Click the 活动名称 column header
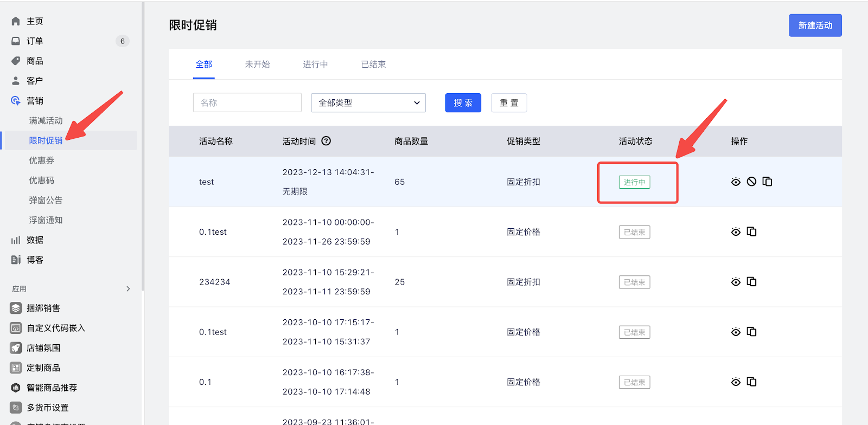This screenshot has height=425, width=868. click(216, 141)
